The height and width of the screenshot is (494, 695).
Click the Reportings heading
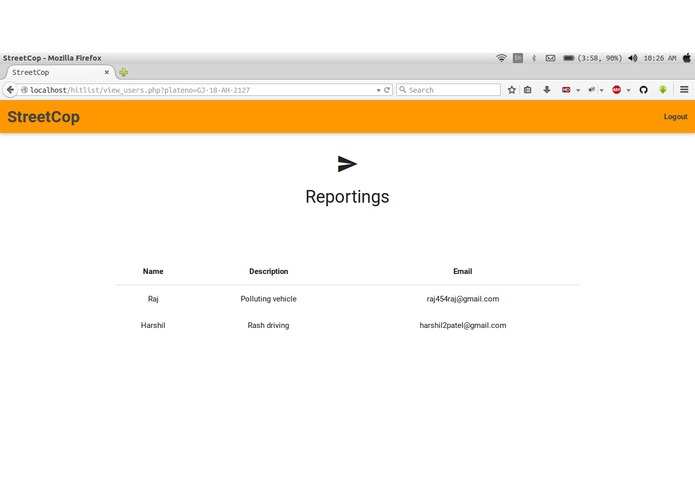[x=348, y=197]
